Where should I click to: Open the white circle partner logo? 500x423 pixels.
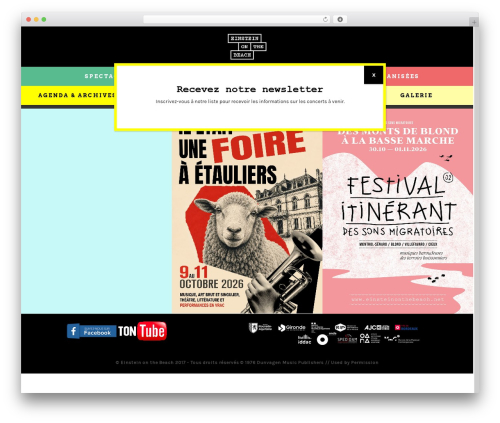click(x=322, y=340)
